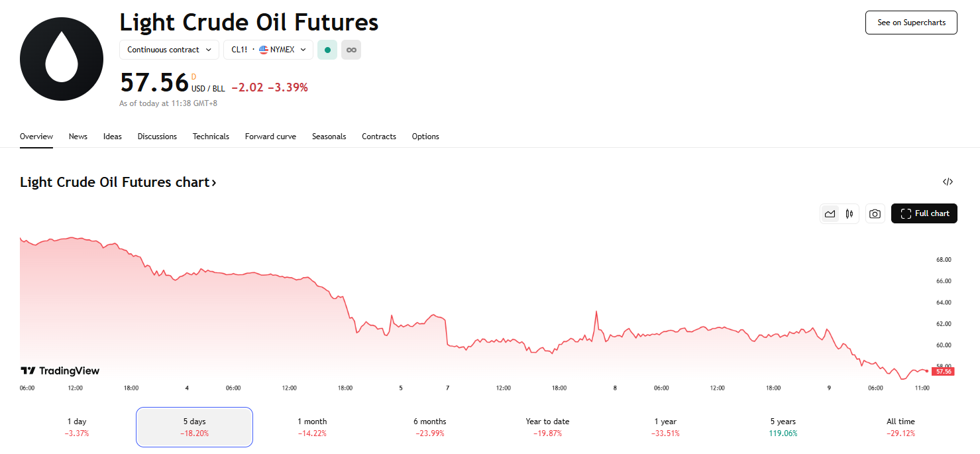980x454 pixels.
Task: Expand the Continuous contract dropdown
Action: pos(169,50)
